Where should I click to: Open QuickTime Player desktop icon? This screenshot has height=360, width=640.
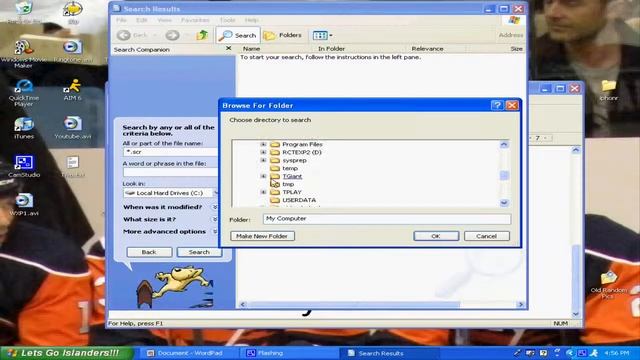(x=24, y=93)
